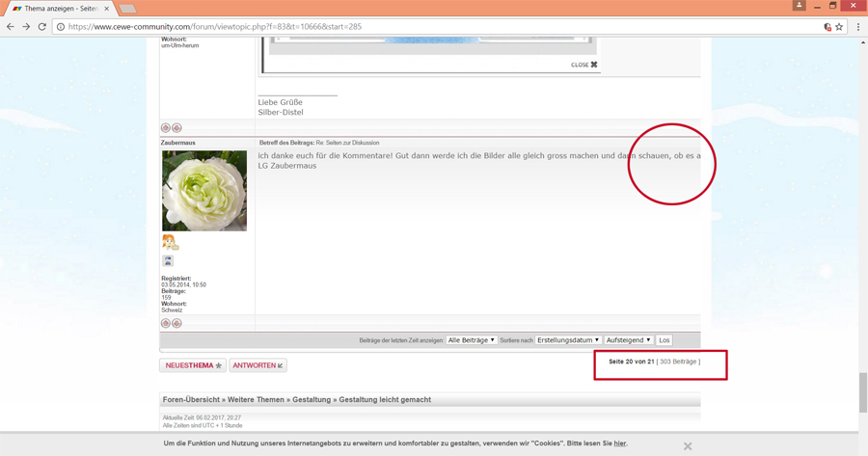Follow the 'hier' link in cookie notice
This screenshot has width=868, height=456.
pyautogui.click(x=620, y=443)
